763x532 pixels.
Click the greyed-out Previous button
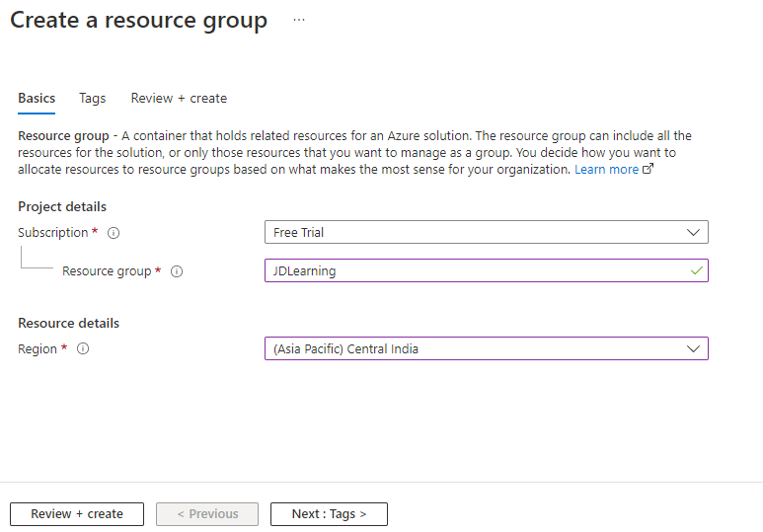click(x=207, y=514)
